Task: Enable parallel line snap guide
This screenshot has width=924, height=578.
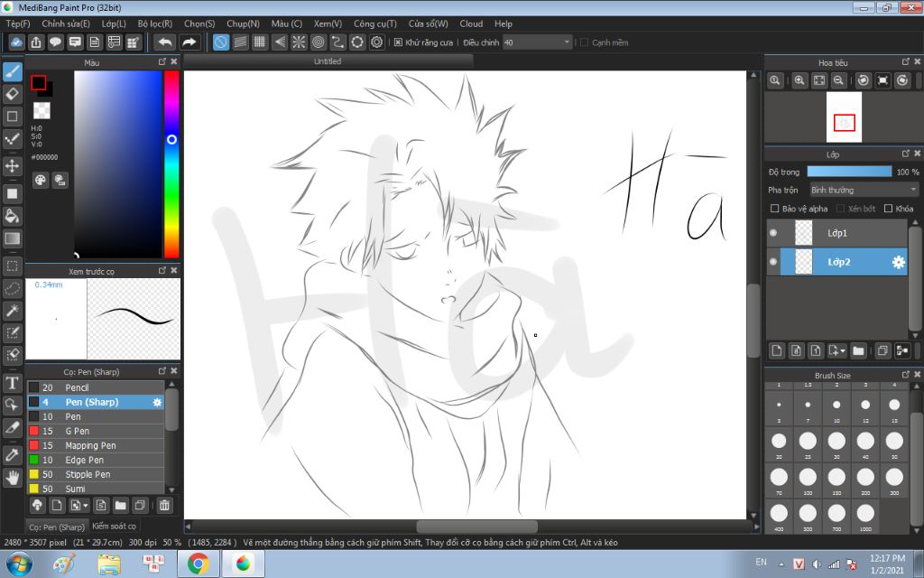Action: [x=240, y=42]
